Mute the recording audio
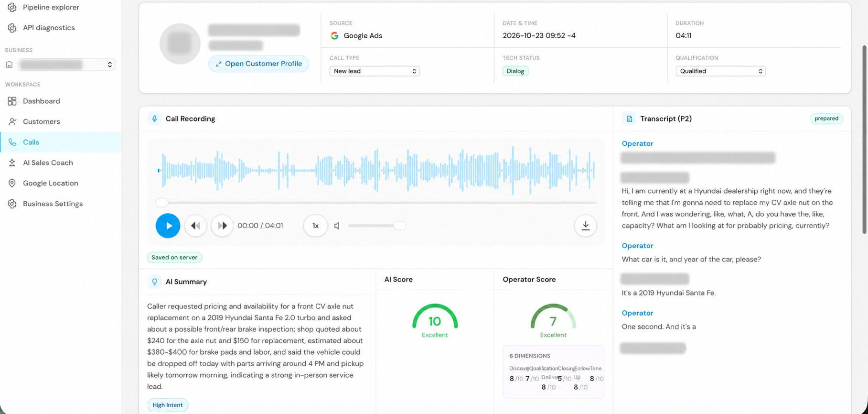Screen dimensions: 868x414 (x=337, y=226)
